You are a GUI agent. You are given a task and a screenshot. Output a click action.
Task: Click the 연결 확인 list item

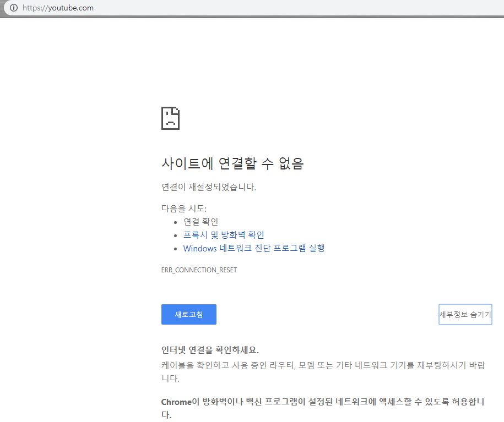point(200,222)
